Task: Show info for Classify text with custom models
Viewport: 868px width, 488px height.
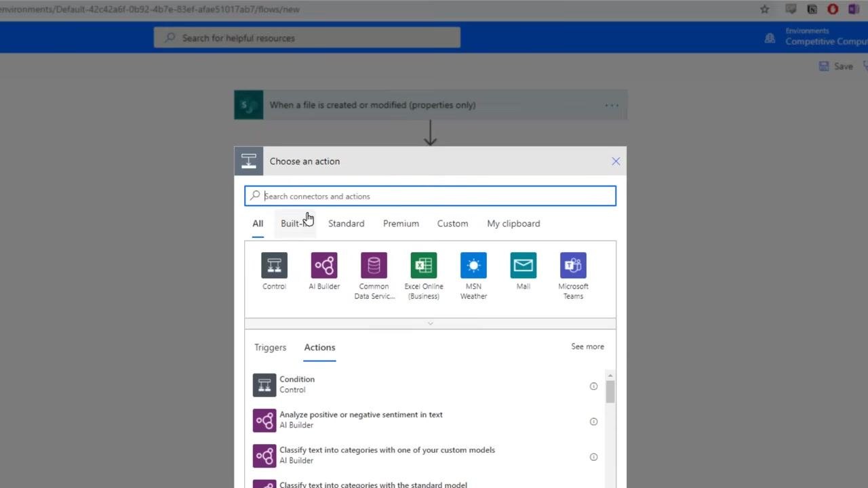Action: tap(593, 457)
